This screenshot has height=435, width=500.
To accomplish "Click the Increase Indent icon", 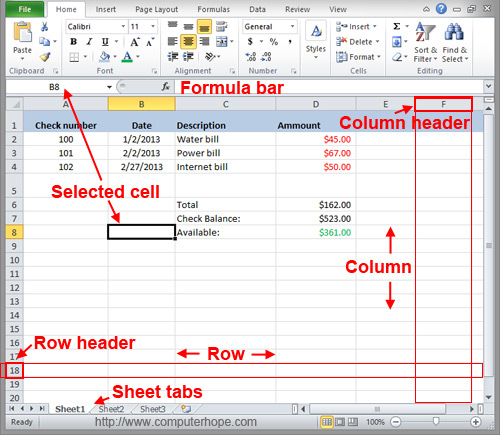I will [188, 57].
